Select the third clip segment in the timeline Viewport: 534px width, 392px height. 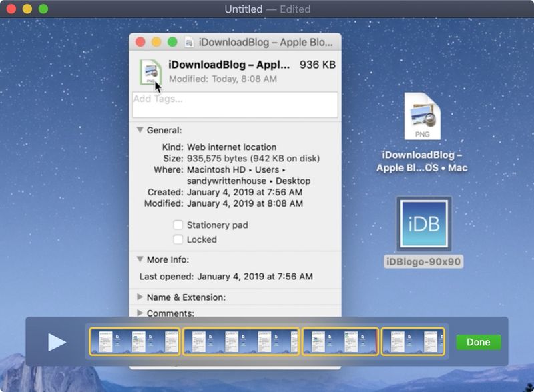[340, 341]
